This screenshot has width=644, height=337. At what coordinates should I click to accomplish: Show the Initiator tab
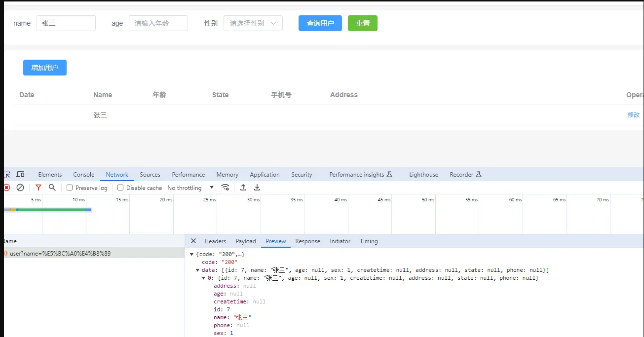click(340, 241)
